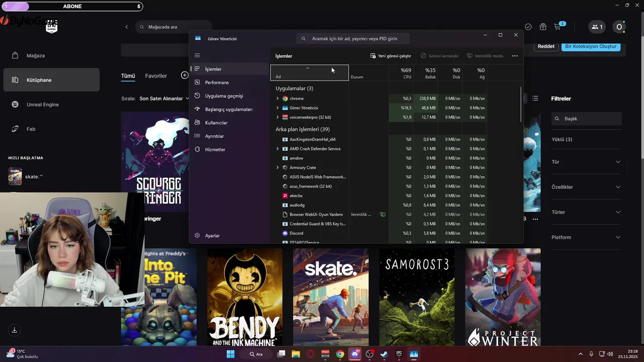Expand the Türler filter section
This screenshot has width=644, height=362.
pos(587,212)
